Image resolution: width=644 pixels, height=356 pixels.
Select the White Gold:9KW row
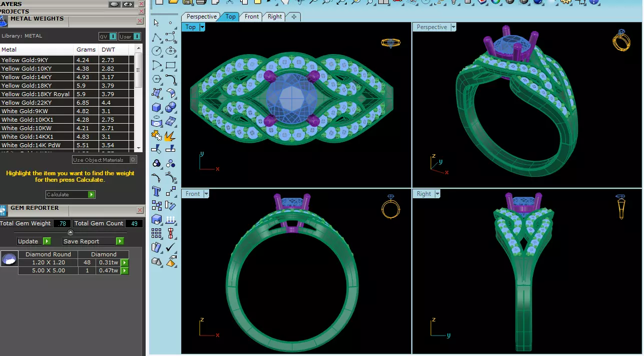67,111
